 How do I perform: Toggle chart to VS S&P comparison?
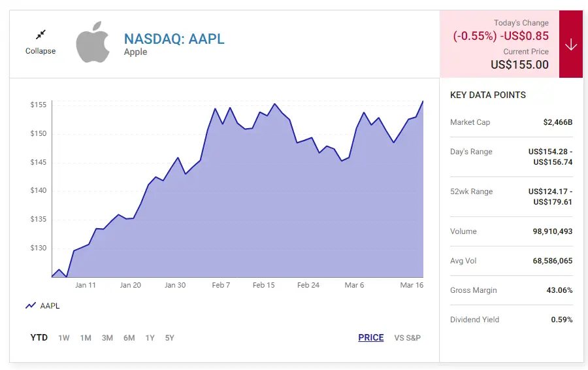pos(408,338)
